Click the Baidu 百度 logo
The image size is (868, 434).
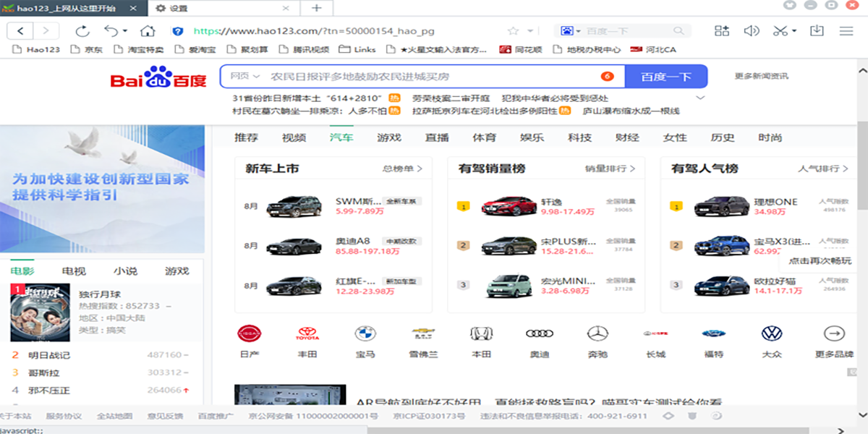click(x=158, y=77)
